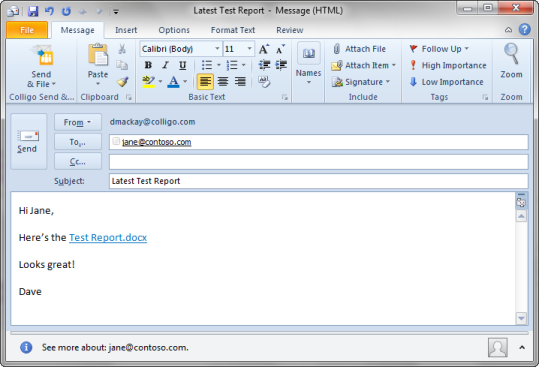This screenshot has height=367, width=539.
Task: Grow font size with large A icon
Action: [264, 49]
